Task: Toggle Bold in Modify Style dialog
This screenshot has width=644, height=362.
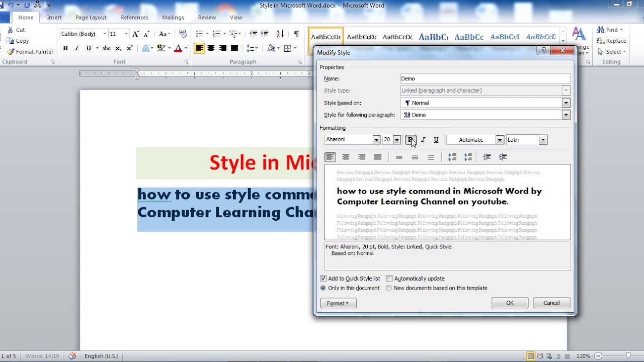Action: click(410, 140)
